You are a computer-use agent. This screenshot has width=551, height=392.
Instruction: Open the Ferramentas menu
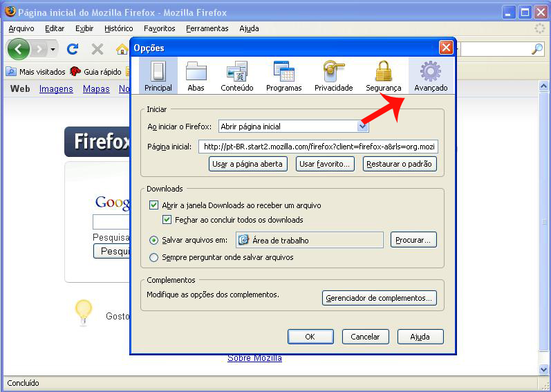click(207, 28)
